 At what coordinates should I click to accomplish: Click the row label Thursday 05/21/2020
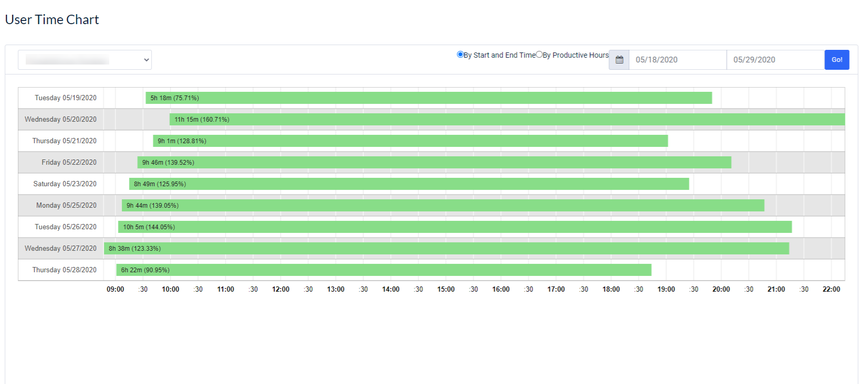pyautogui.click(x=65, y=141)
